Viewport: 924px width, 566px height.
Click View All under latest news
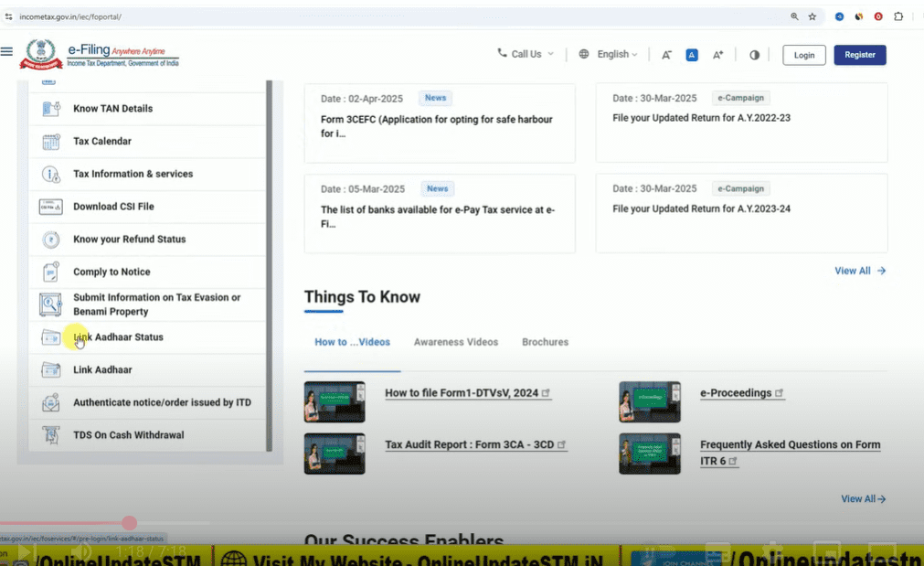(860, 271)
